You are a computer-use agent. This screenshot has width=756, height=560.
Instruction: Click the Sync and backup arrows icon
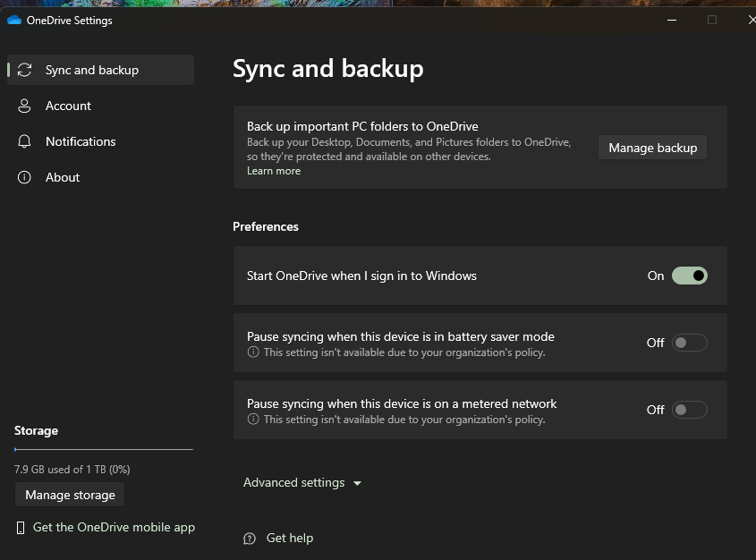[x=25, y=70]
